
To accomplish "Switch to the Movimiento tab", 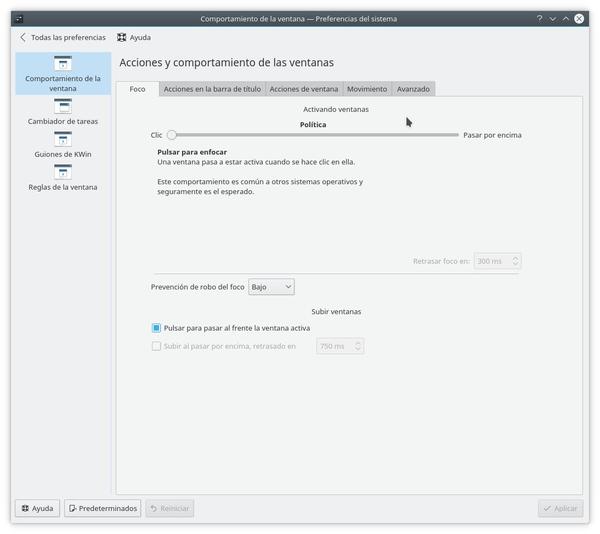I will coord(367,89).
